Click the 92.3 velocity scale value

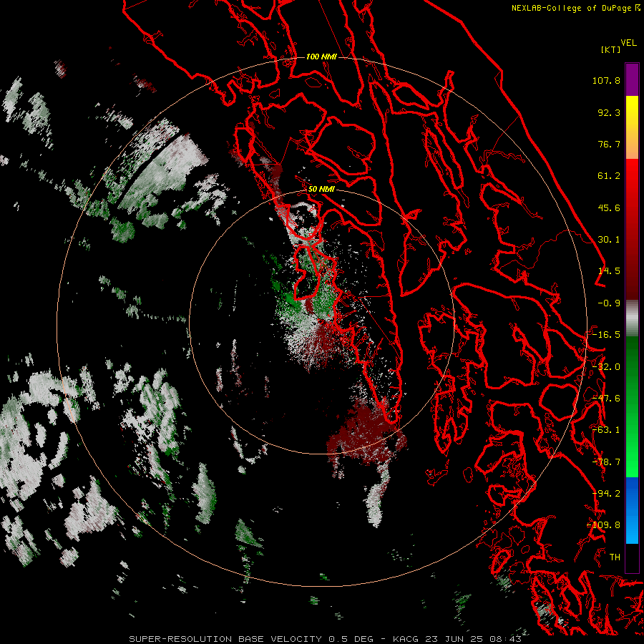point(609,112)
